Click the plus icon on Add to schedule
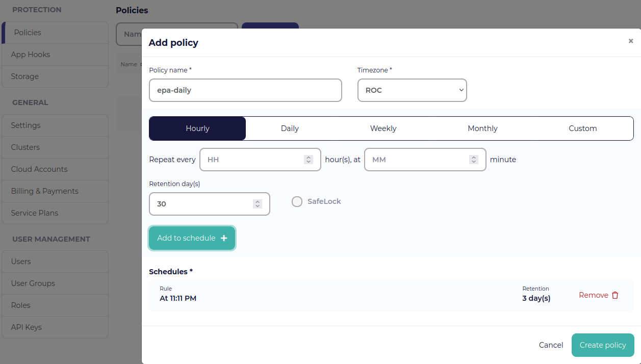Image resolution: width=641 pixels, height=364 pixels. click(x=224, y=238)
